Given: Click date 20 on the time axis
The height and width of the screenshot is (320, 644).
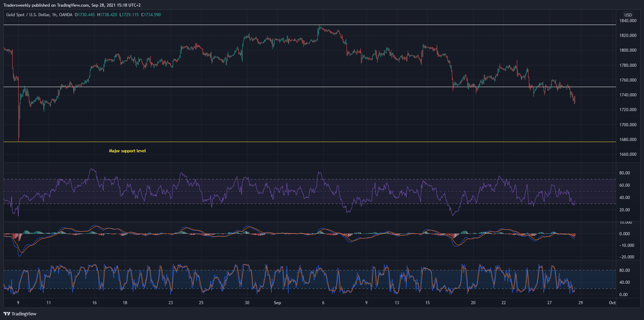Looking at the screenshot, I should [x=473, y=303].
